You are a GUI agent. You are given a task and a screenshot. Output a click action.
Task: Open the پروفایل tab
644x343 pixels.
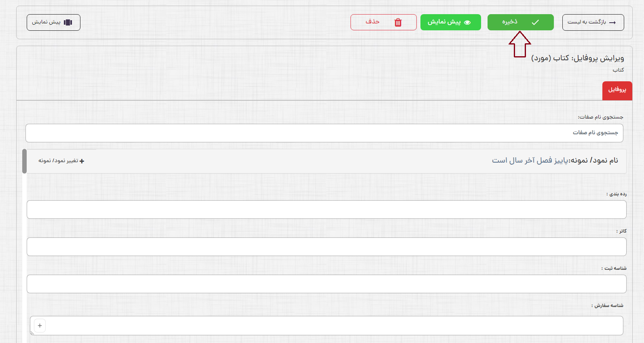(617, 90)
